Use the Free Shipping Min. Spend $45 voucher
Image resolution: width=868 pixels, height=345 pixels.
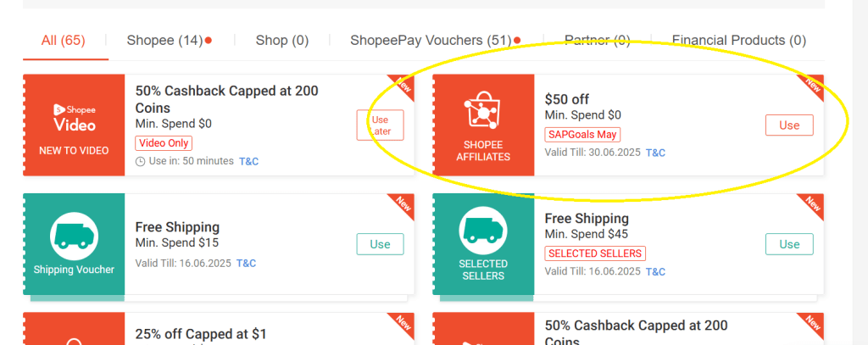click(789, 244)
